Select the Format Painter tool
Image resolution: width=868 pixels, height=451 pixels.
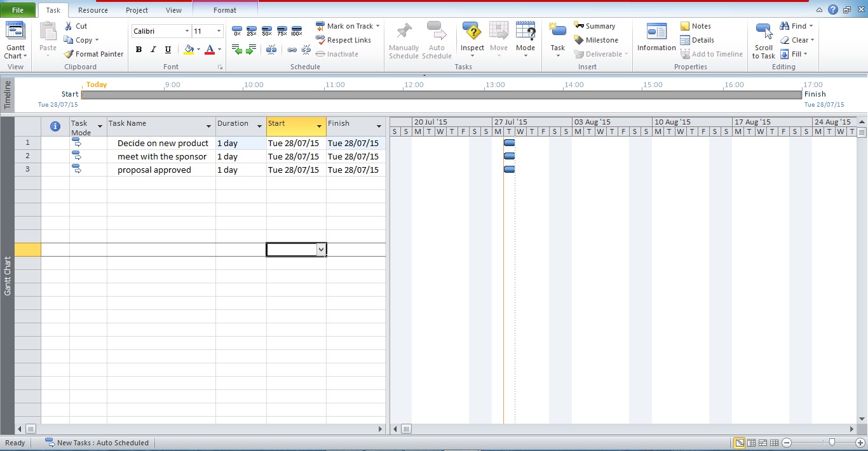click(x=93, y=53)
